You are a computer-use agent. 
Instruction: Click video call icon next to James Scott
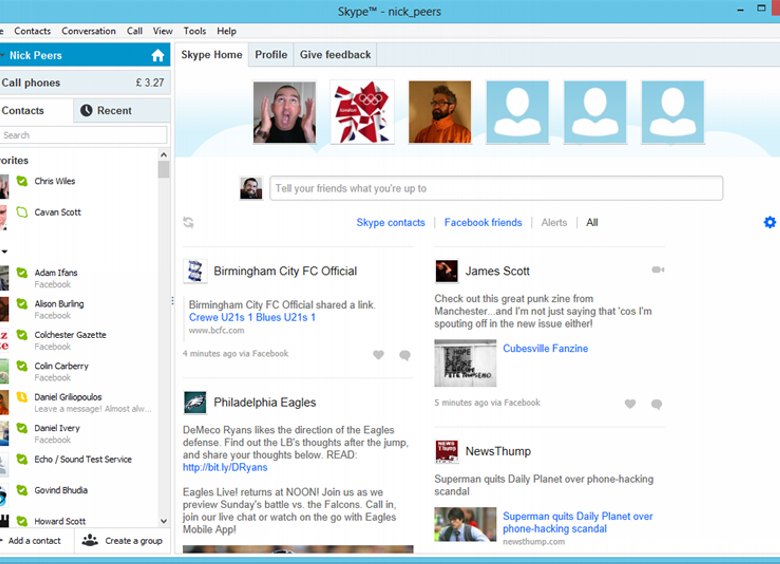657,270
